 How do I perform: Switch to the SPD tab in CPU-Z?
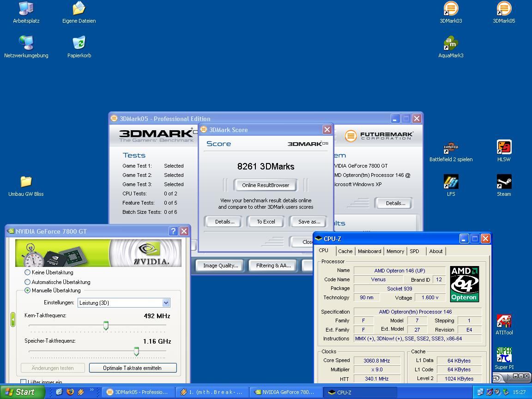414,251
